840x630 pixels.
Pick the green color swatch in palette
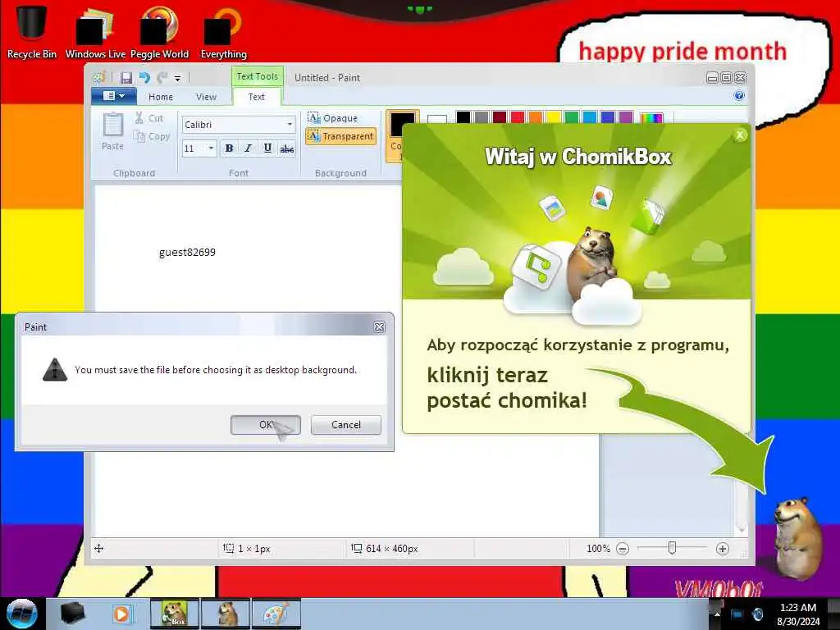572,116
